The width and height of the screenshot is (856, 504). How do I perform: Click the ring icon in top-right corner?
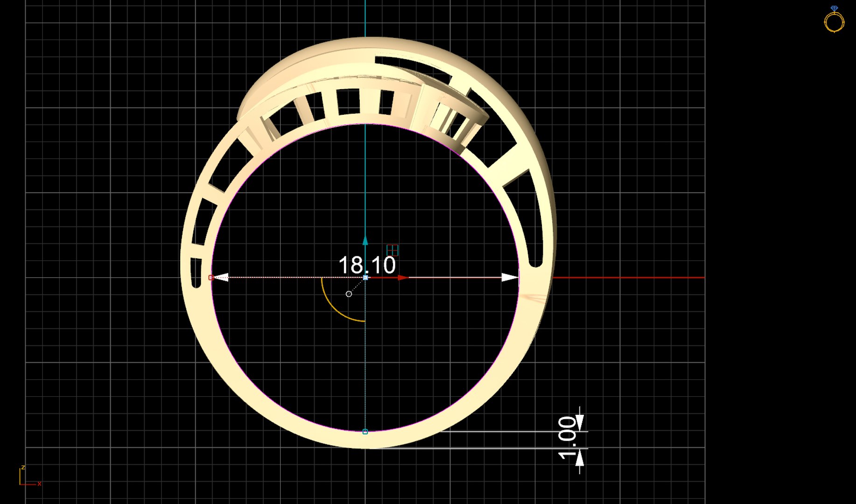834,19
